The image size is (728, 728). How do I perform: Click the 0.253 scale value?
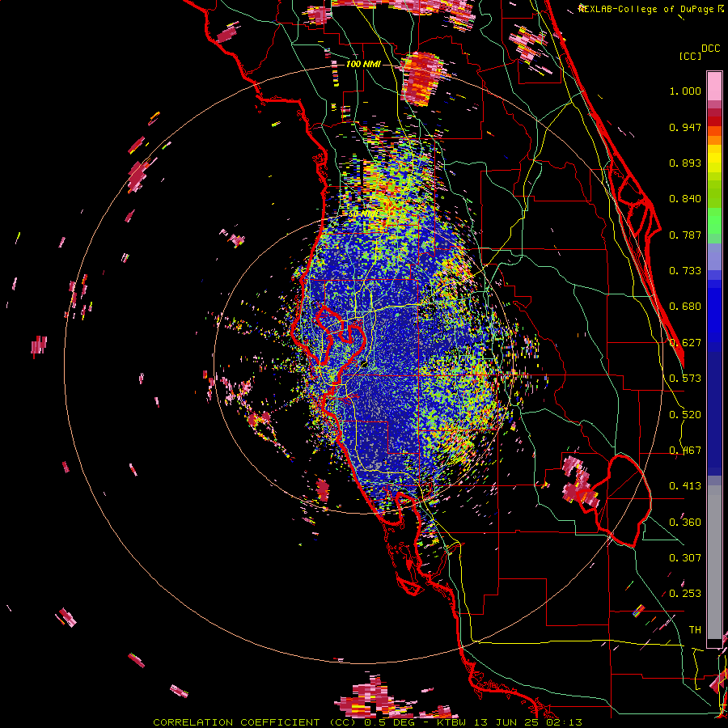pos(685,594)
